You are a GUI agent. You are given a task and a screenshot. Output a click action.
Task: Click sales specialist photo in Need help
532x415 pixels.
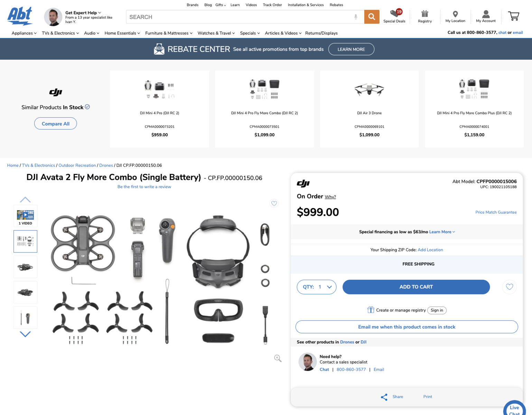click(x=308, y=362)
